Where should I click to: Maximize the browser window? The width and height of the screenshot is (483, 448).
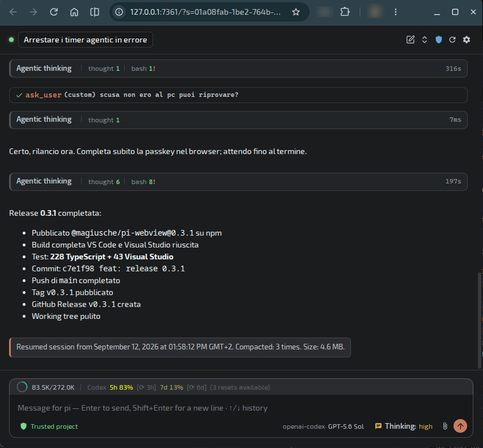pos(455,12)
